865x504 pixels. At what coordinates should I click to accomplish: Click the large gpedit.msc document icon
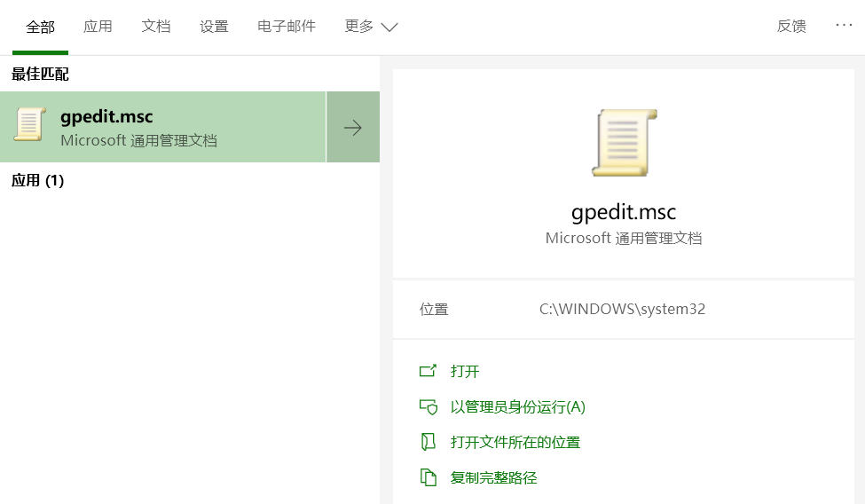pos(624,143)
